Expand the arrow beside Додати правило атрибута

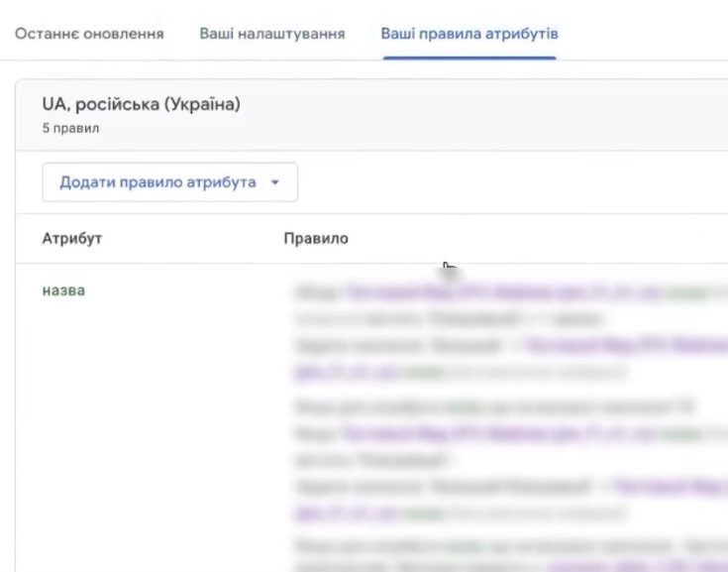coord(275,183)
